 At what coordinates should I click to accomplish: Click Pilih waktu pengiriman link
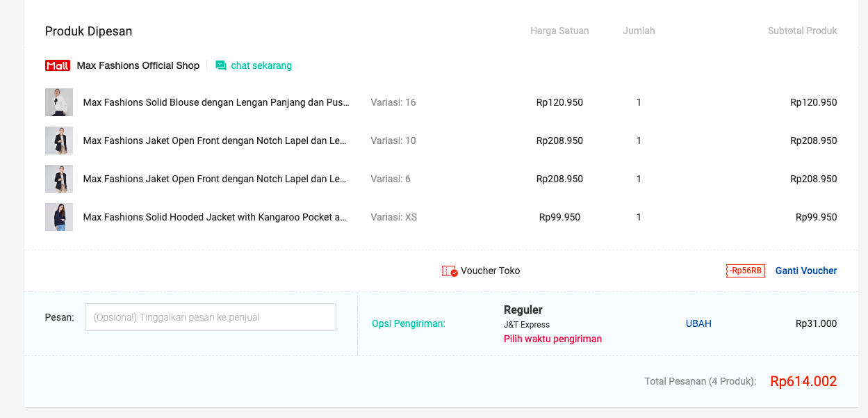(x=552, y=339)
